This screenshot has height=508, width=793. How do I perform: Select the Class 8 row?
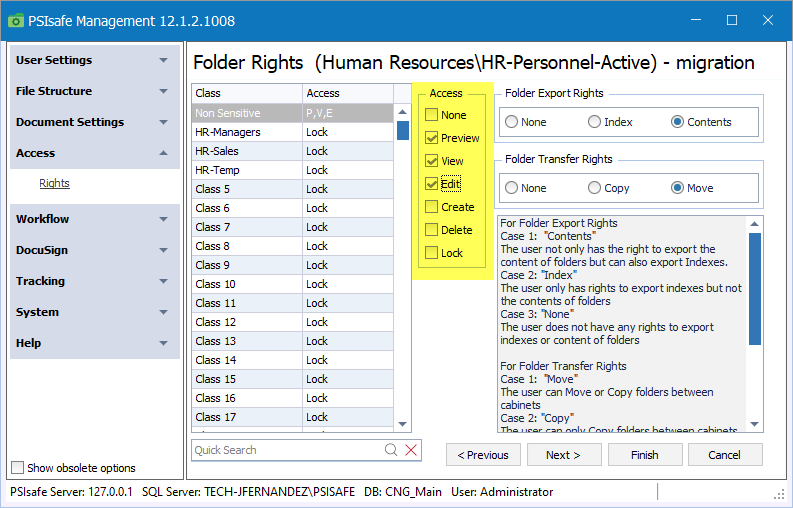click(x=292, y=246)
